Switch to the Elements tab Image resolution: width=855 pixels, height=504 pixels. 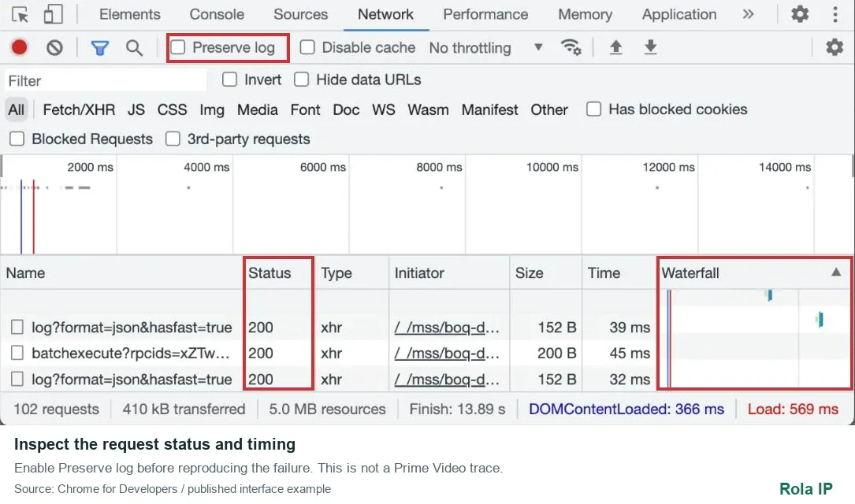[130, 14]
